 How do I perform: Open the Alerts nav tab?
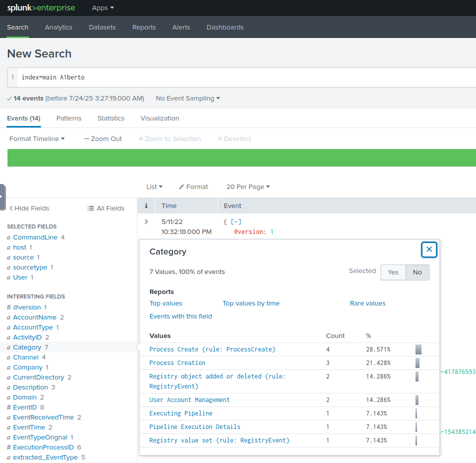point(181,27)
